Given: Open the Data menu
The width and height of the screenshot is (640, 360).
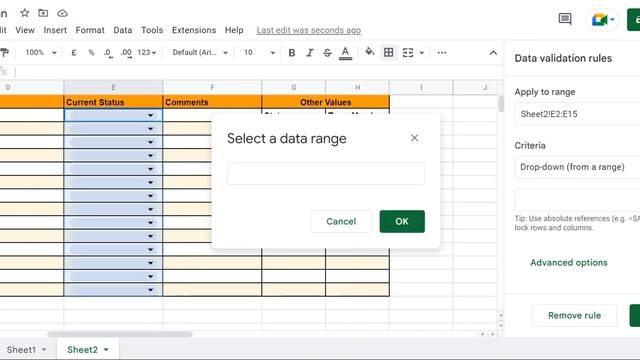Looking at the screenshot, I should (123, 30).
